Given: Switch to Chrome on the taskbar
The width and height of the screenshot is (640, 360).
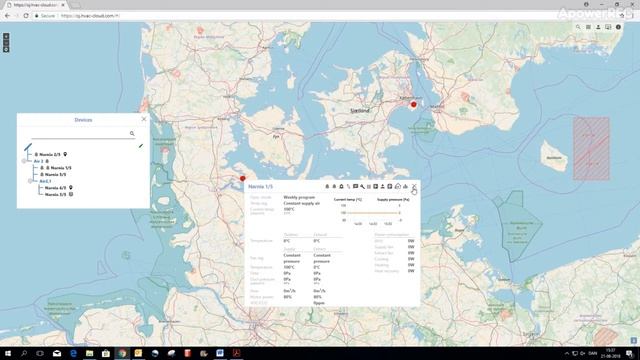Looking at the screenshot, I should click(122, 353).
